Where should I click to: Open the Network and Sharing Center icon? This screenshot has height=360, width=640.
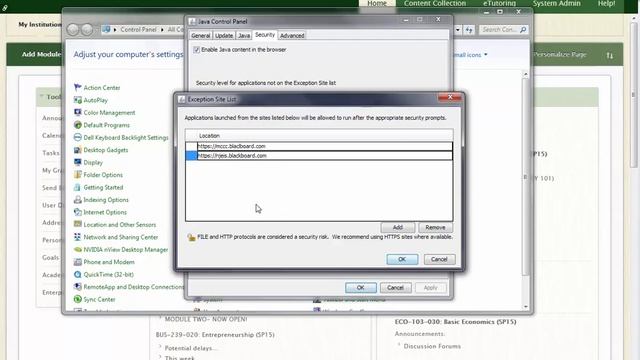click(78, 237)
